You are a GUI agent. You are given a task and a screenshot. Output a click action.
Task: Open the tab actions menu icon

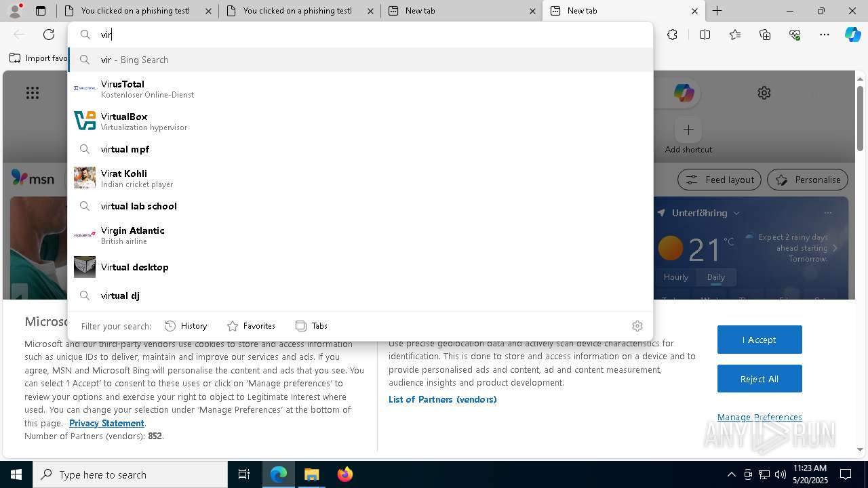pos(41,11)
